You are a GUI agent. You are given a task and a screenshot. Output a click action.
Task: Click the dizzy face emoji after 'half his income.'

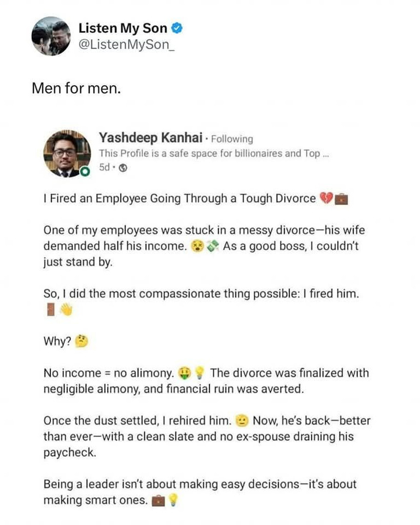pos(196,246)
